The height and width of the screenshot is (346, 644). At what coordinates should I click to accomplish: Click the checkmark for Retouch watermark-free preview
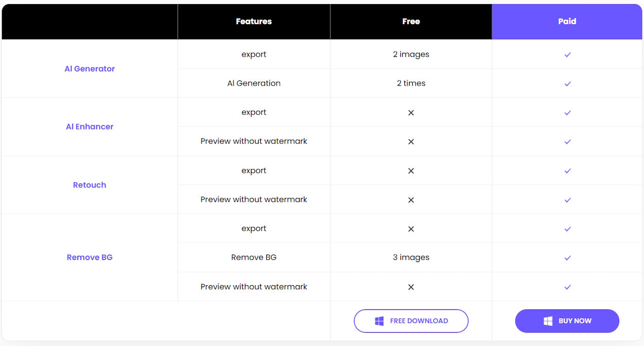[x=567, y=200]
